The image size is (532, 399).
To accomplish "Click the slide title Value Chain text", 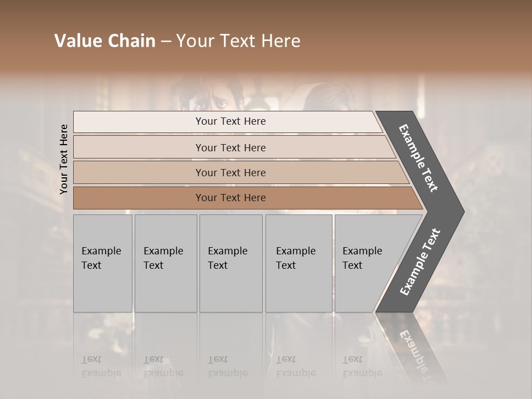I will point(105,40).
